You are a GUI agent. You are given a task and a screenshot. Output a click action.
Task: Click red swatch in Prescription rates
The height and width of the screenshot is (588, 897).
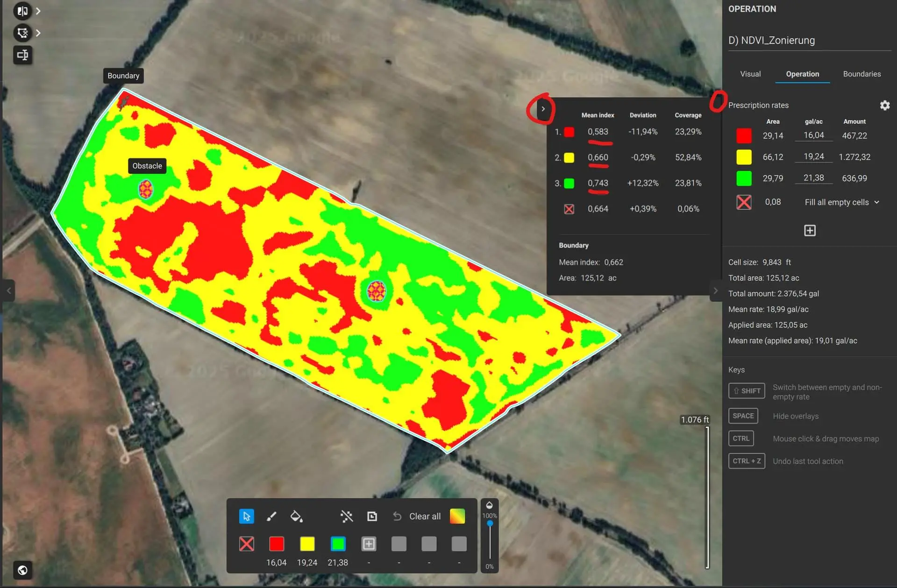point(744,135)
